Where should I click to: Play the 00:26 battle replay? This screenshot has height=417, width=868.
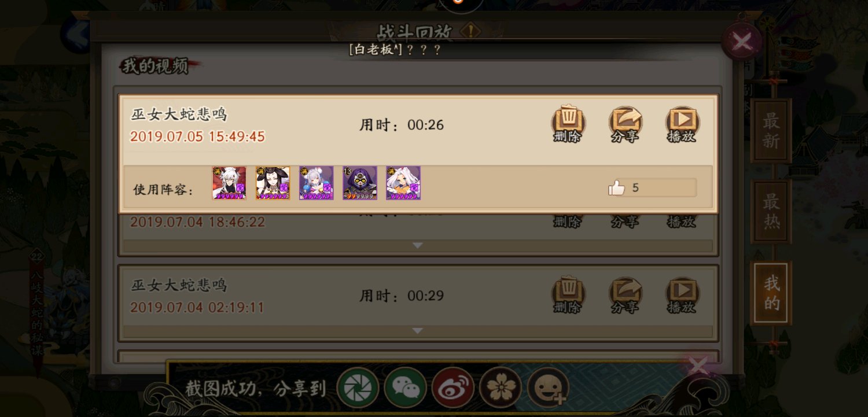(x=682, y=124)
